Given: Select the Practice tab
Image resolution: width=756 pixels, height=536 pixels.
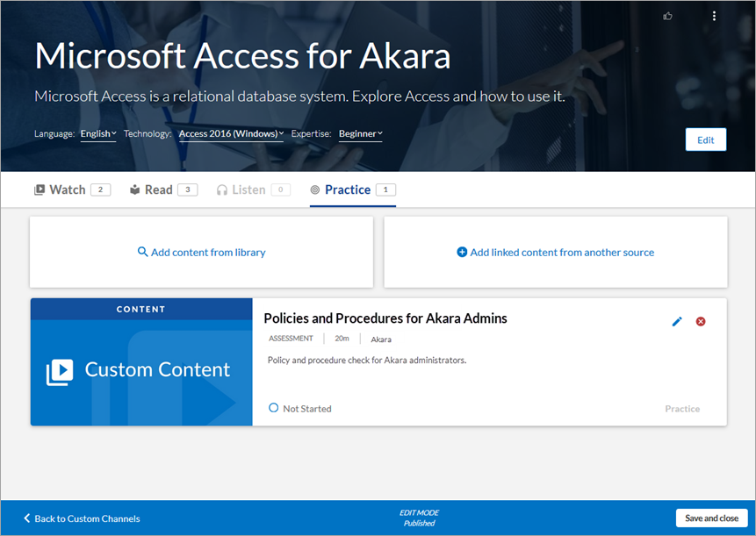Looking at the screenshot, I should coord(348,189).
